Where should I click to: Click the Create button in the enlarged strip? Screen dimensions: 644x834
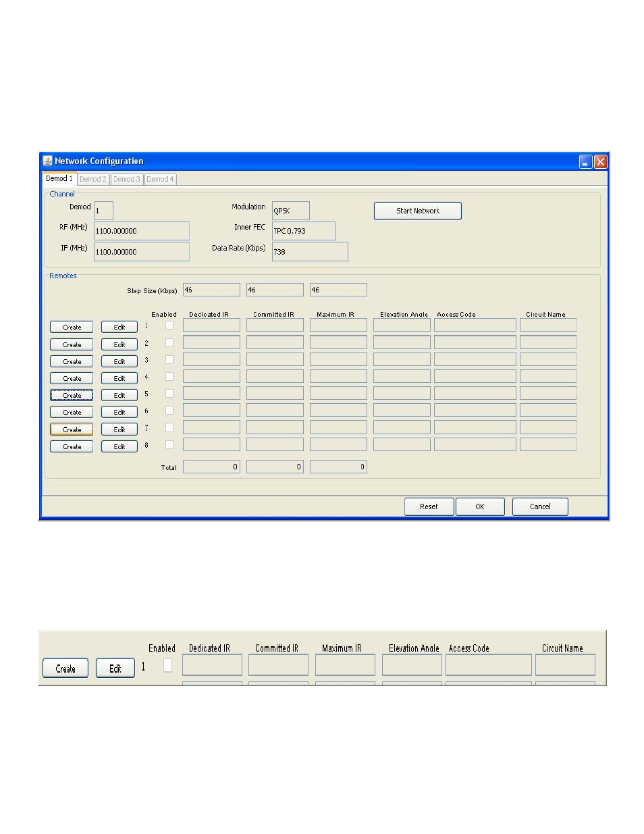click(x=65, y=669)
